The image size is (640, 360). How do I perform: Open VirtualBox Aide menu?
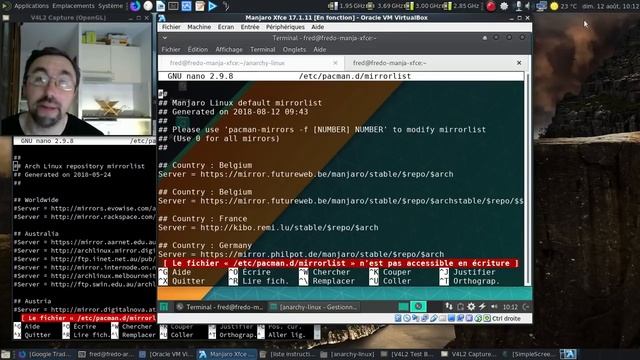pos(318,27)
